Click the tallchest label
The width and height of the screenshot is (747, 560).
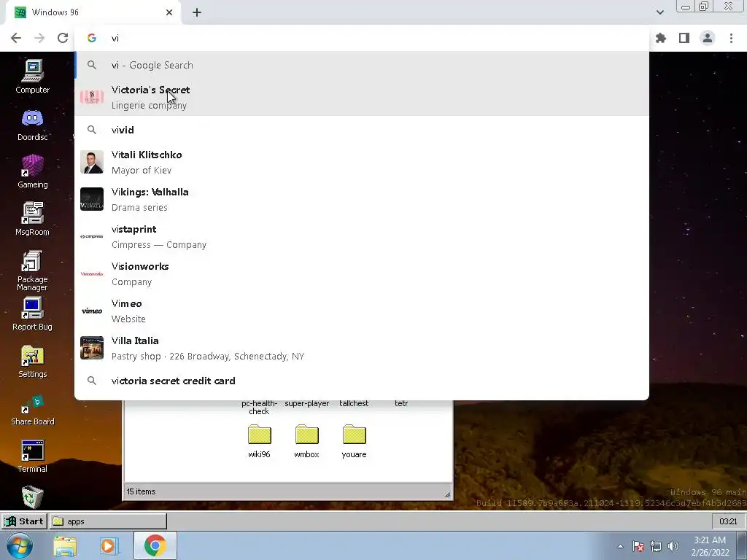coord(354,403)
